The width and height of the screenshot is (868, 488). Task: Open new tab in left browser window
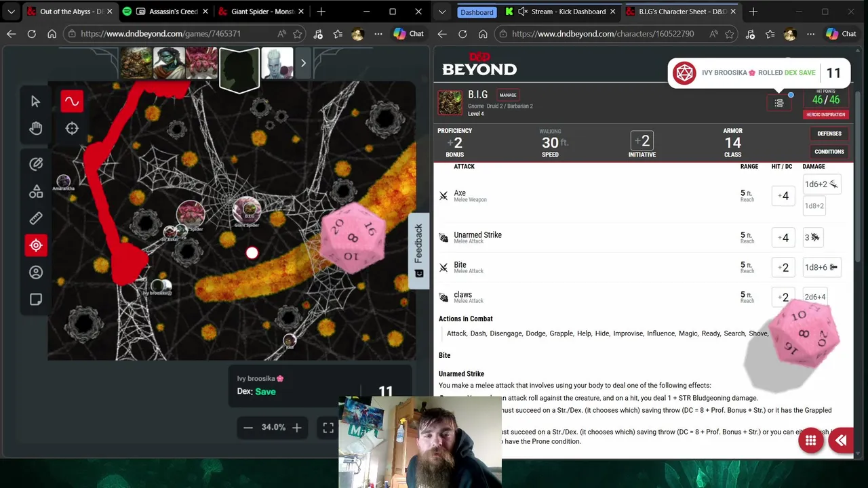(321, 12)
